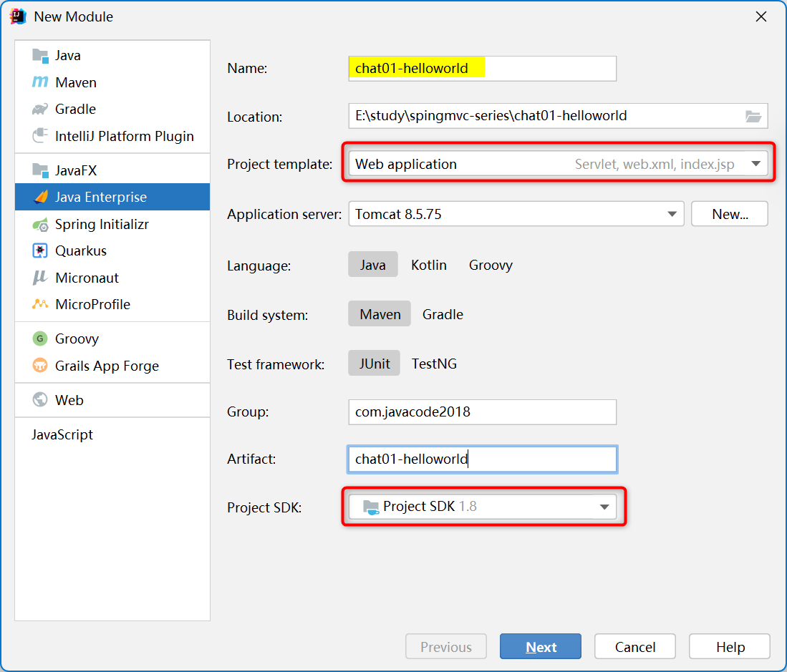The width and height of the screenshot is (787, 672).
Task: Select Groovy language option
Action: coord(491,264)
